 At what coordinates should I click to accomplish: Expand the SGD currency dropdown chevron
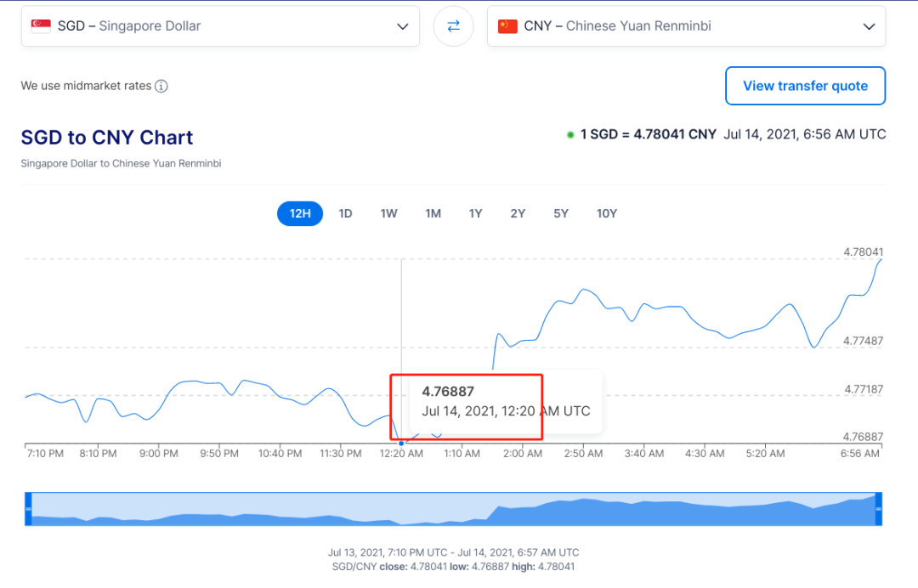[x=403, y=26]
